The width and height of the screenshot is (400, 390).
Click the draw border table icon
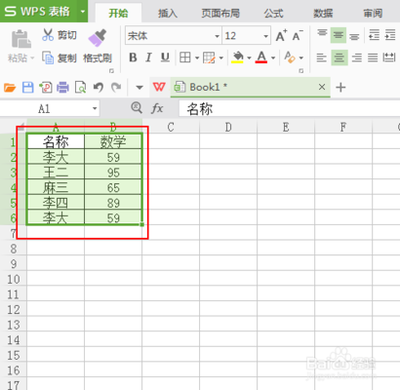(209, 58)
